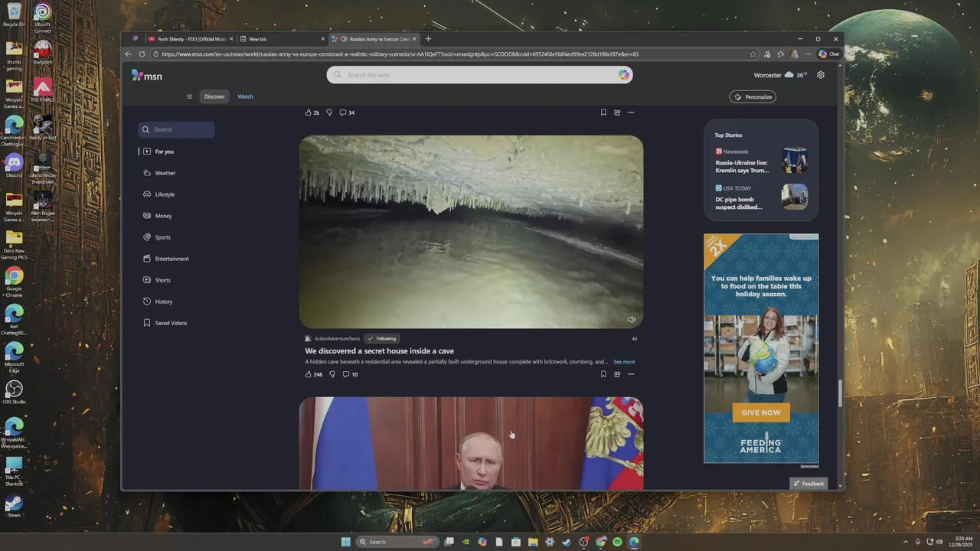
Task: Open the Feedback button
Action: pyautogui.click(x=808, y=484)
